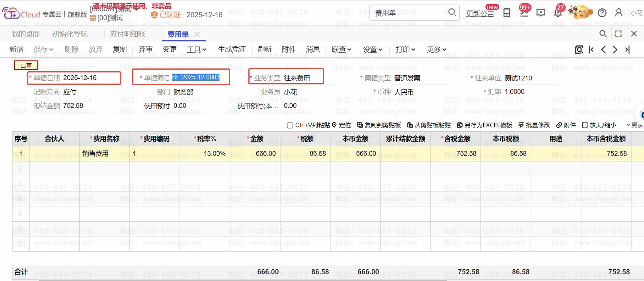This screenshot has height=281, width=644.
Task: Open the user profile icon beside 小花
Action: click(619, 13)
